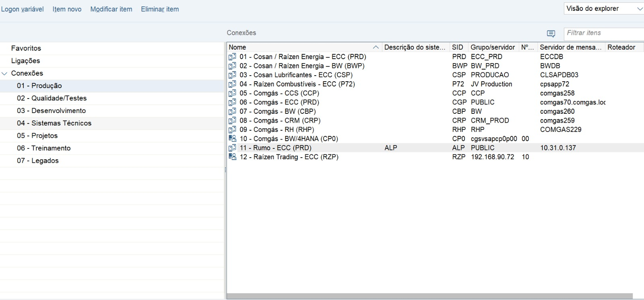Click the icon beside 10 - Comgás BW/4HANA (CP0)
The image size is (644, 300).
[x=232, y=139]
